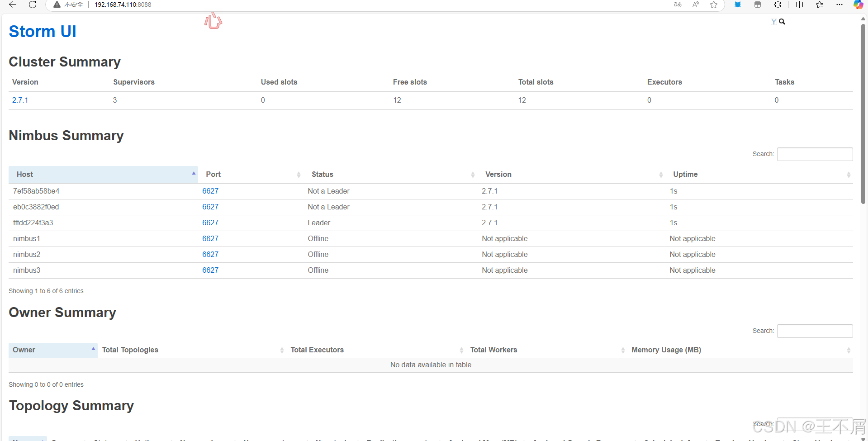Select the nimbus2 host cell
This screenshot has height=441, width=868.
click(x=27, y=254)
